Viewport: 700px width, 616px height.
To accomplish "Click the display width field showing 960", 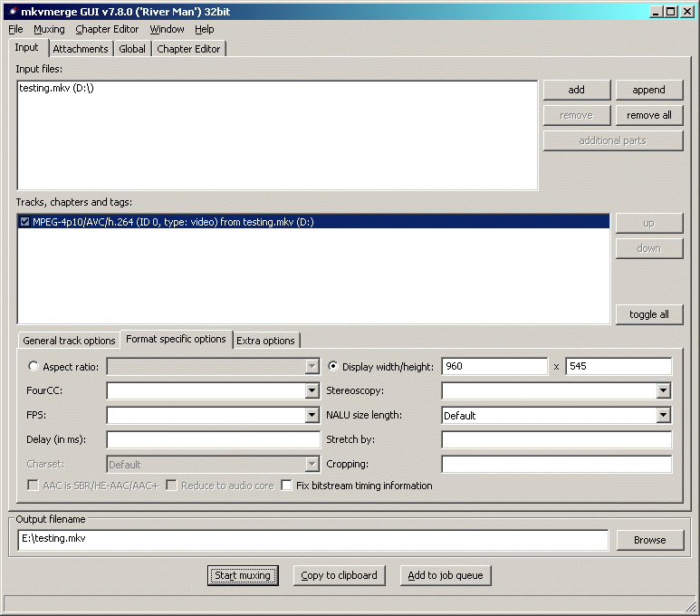I will (494, 366).
